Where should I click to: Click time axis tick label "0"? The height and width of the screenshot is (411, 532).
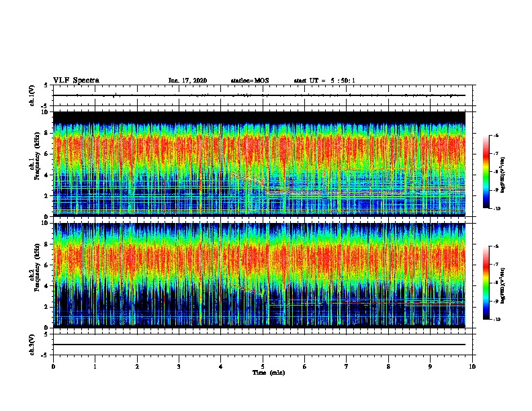pos(53,367)
